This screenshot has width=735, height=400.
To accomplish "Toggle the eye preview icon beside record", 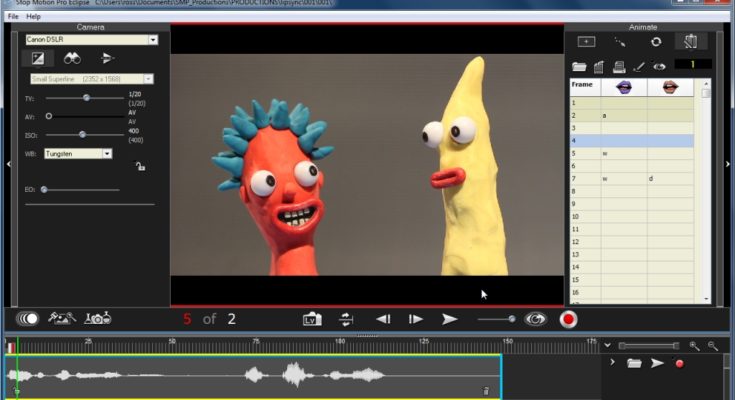I will [535, 319].
